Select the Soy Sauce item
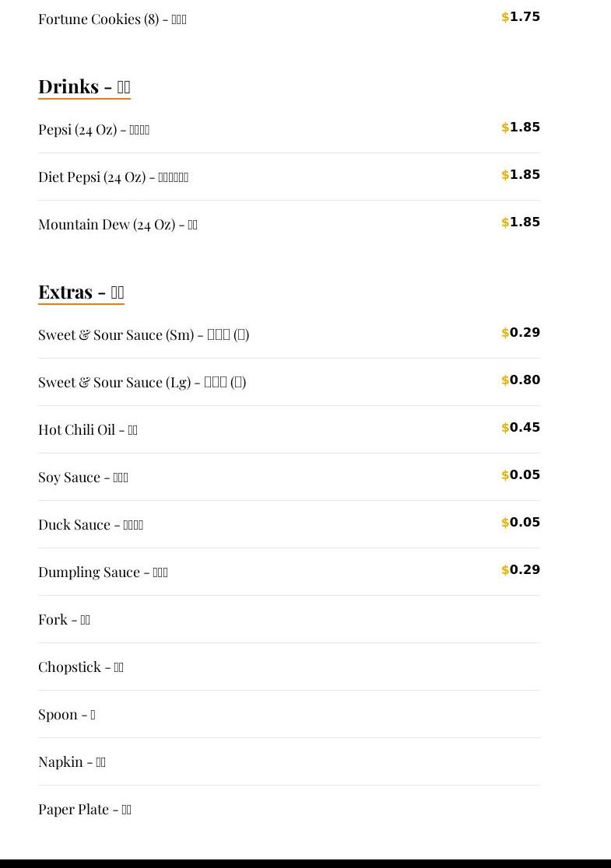 click(x=83, y=478)
